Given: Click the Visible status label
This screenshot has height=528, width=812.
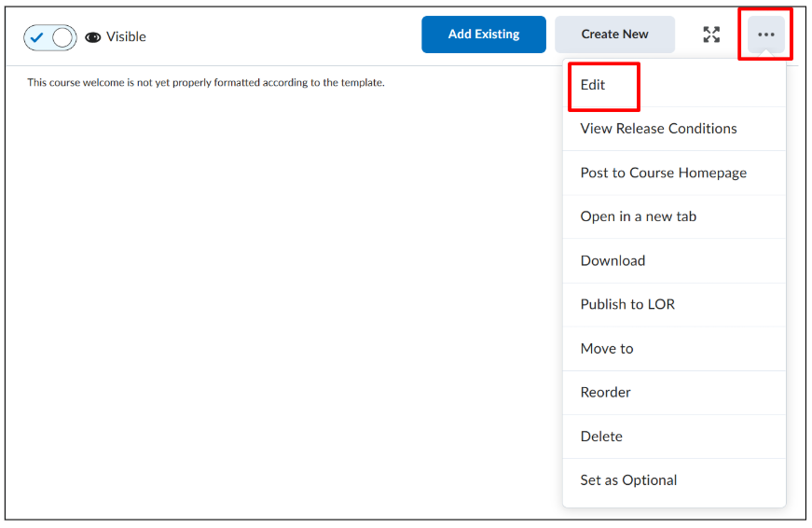Looking at the screenshot, I should pos(126,36).
